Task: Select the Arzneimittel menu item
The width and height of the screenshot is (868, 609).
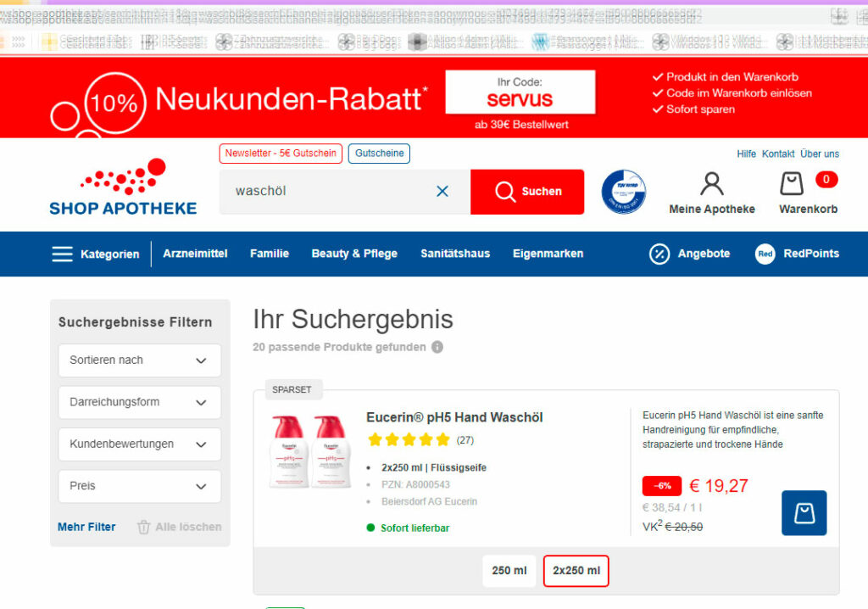Action: [x=195, y=254]
